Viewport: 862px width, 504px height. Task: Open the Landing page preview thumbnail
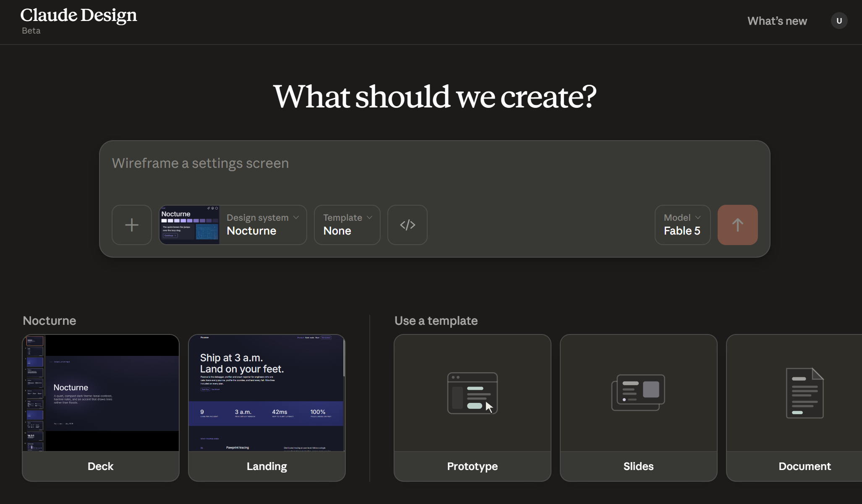(266, 393)
